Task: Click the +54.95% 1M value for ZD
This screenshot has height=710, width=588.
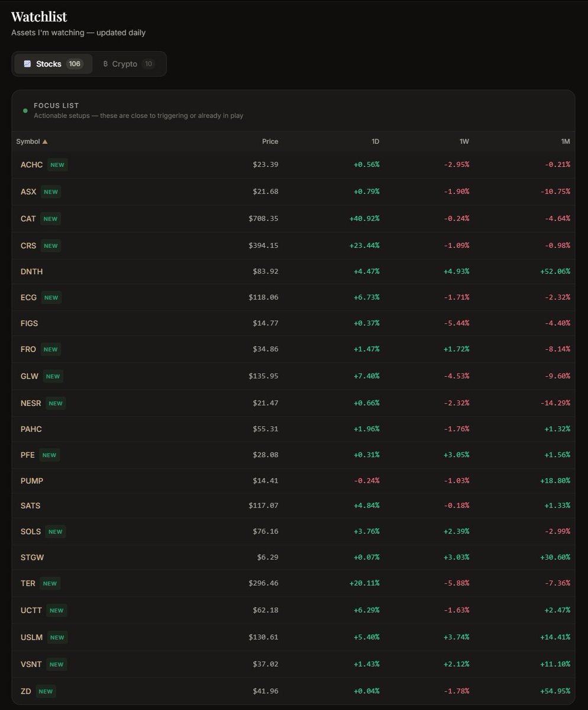Action: pos(555,691)
